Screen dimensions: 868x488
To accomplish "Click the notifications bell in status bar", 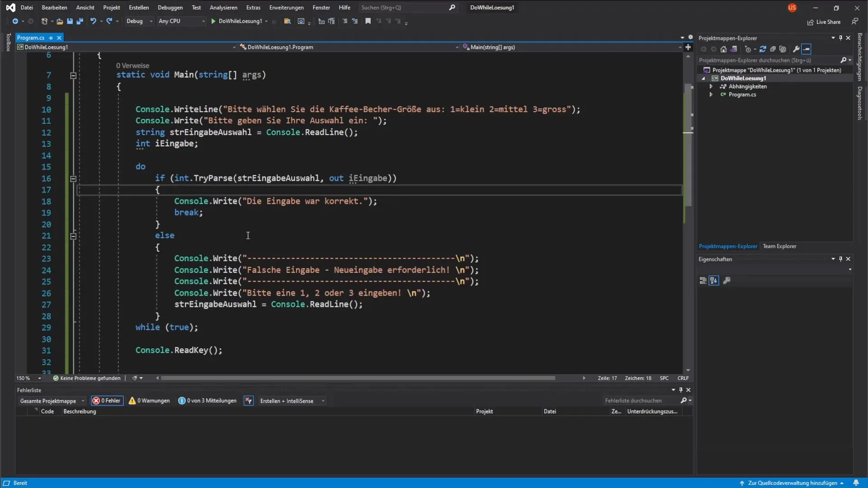I will click(x=856, y=483).
